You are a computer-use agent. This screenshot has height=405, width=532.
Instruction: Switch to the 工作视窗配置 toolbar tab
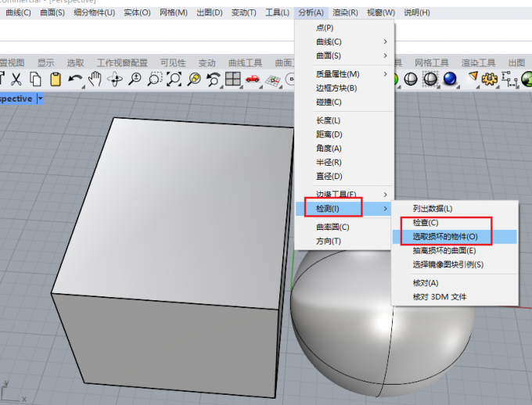click(x=122, y=63)
